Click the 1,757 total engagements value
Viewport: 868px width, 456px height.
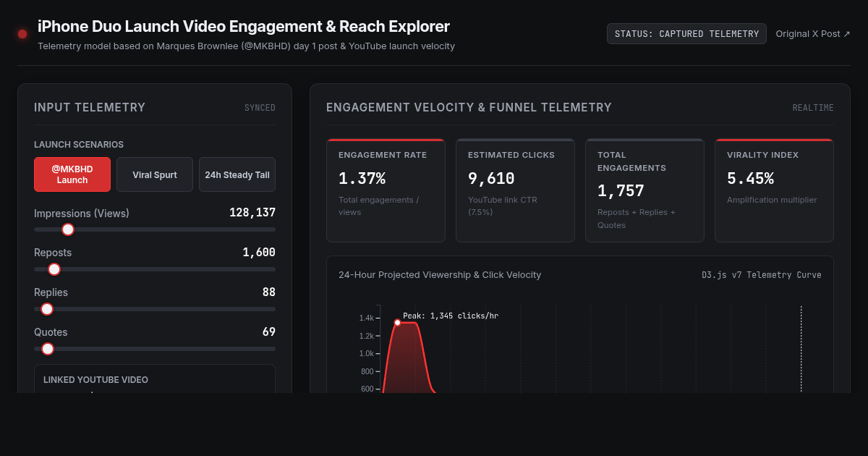[x=621, y=191]
